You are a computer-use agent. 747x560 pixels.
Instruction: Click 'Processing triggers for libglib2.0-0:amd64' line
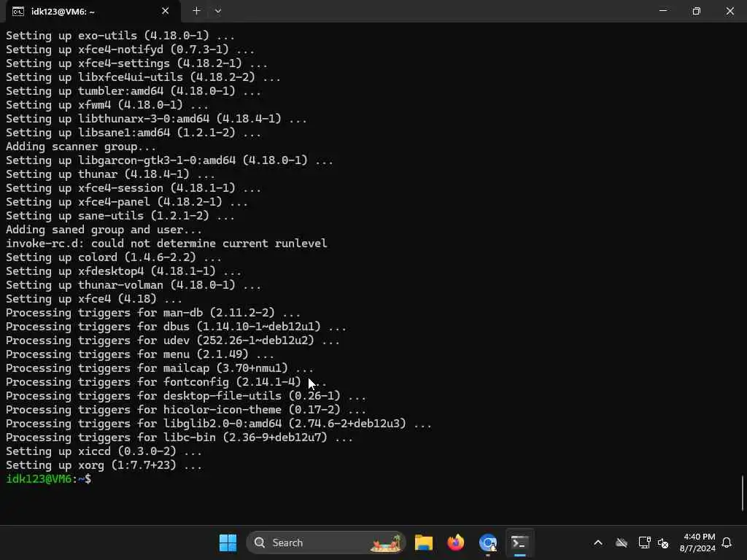(x=219, y=424)
